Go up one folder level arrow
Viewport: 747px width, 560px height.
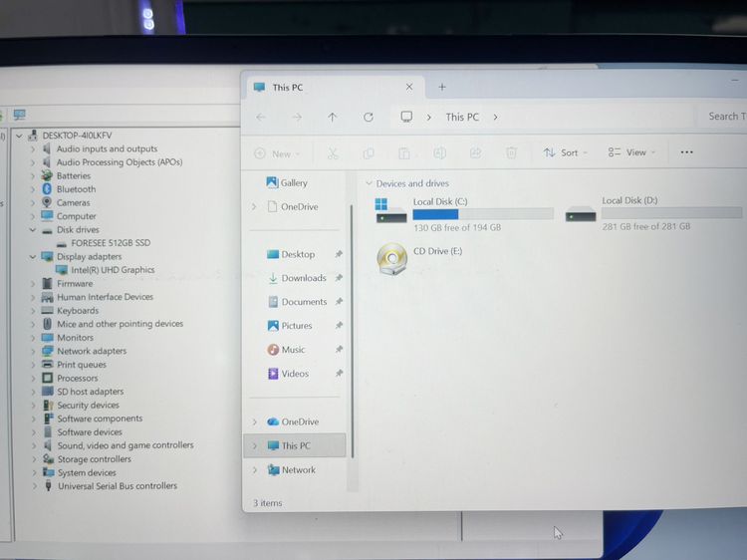pos(332,117)
